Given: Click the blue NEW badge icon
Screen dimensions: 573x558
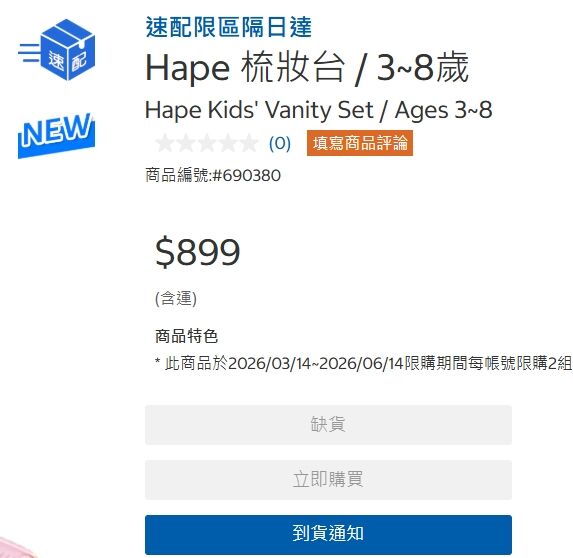Looking at the screenshot, I should click(x=57, y=135).
